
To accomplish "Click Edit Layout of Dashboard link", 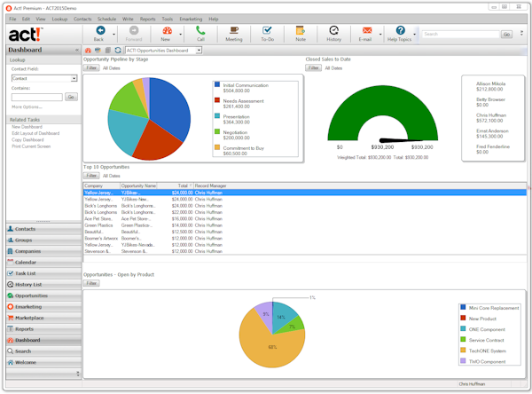I will coord(37,133).
